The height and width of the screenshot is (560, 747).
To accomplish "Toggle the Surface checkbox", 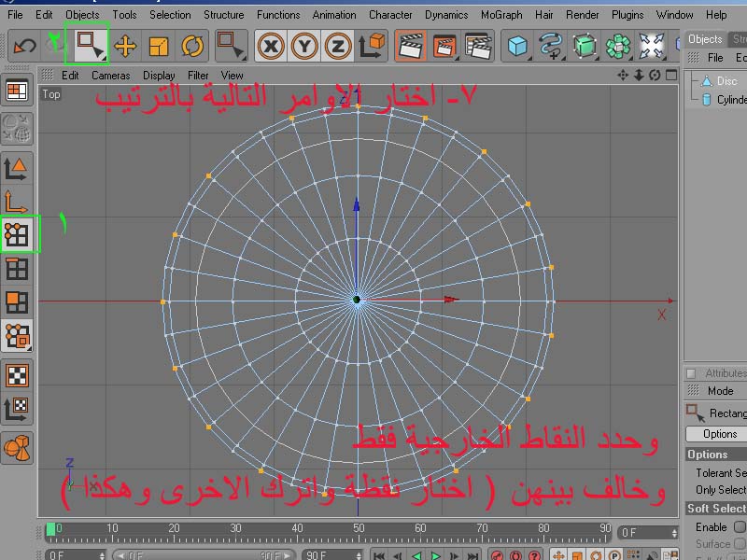I will [x=740, y=543].
